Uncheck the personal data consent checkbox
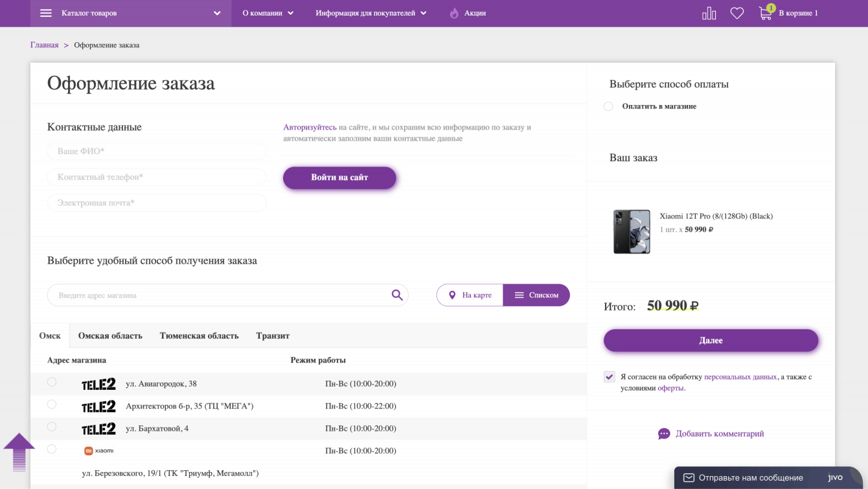 coord(610,377)
